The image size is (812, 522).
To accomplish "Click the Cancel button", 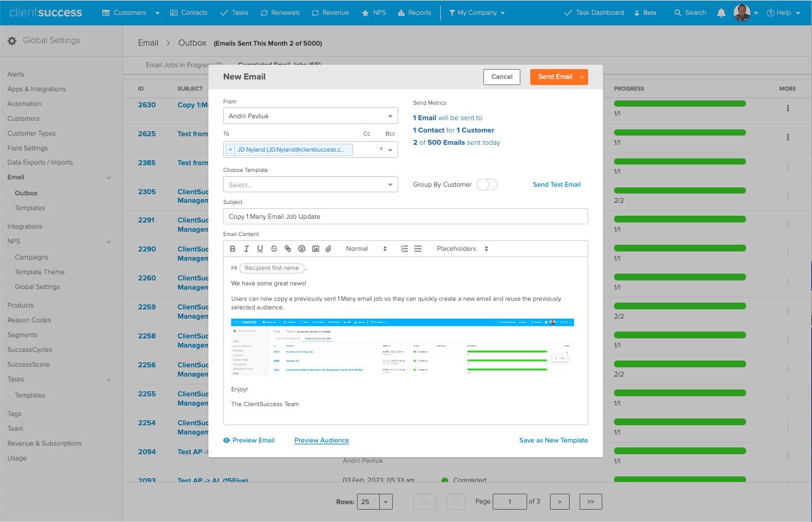I will click(502, 77).
